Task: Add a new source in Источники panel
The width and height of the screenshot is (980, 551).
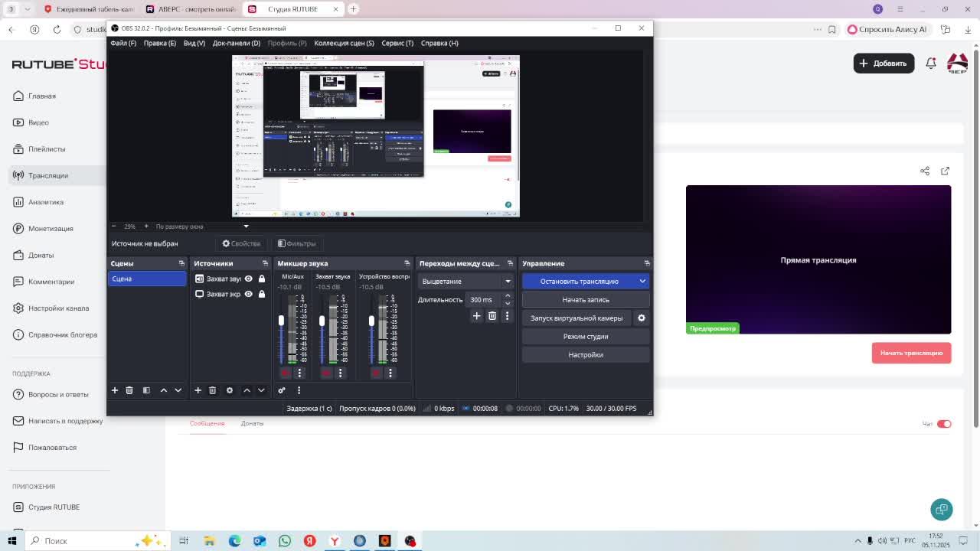Action: 198,390
